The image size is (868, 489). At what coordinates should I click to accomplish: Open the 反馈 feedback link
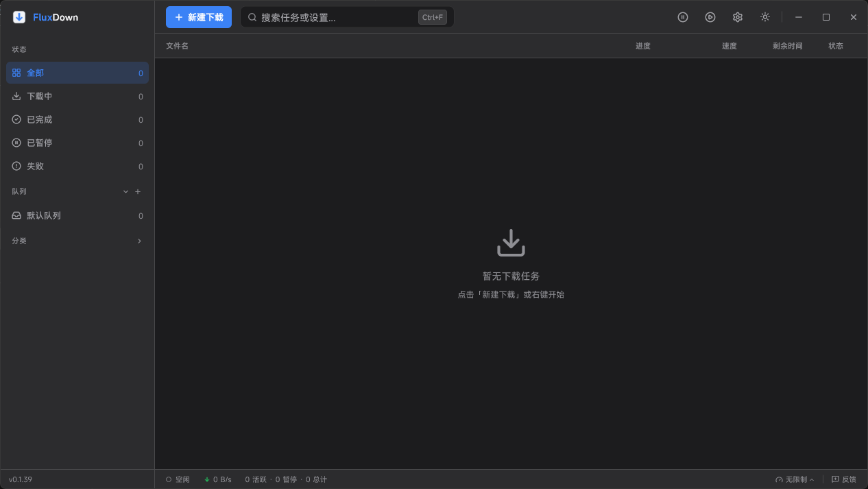click(x=845, y=479)
